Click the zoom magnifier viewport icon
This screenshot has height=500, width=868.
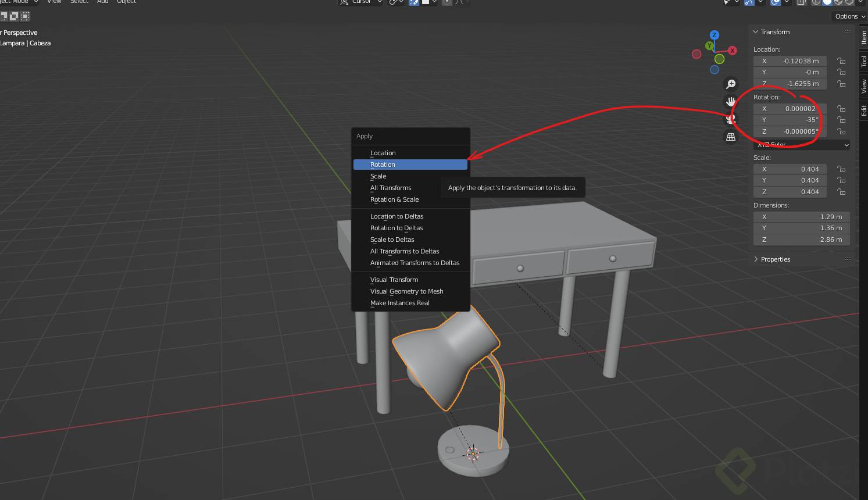pos(731,84)
